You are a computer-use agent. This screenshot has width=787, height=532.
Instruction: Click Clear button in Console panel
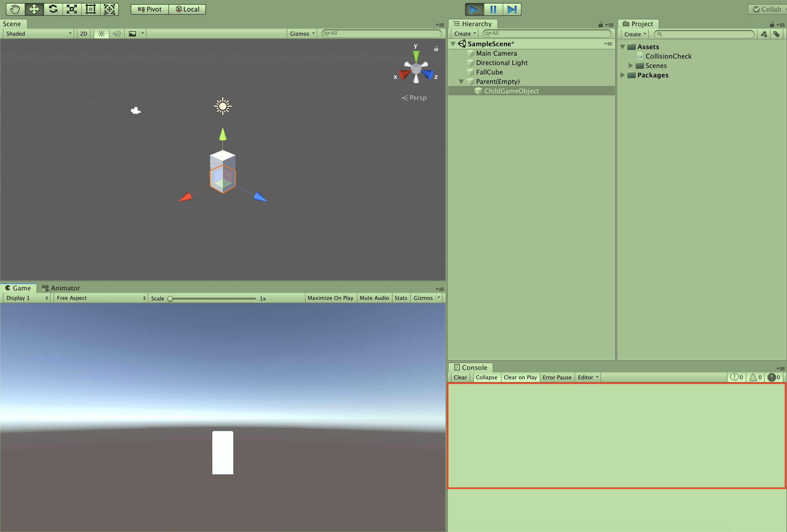click(461, 377)
